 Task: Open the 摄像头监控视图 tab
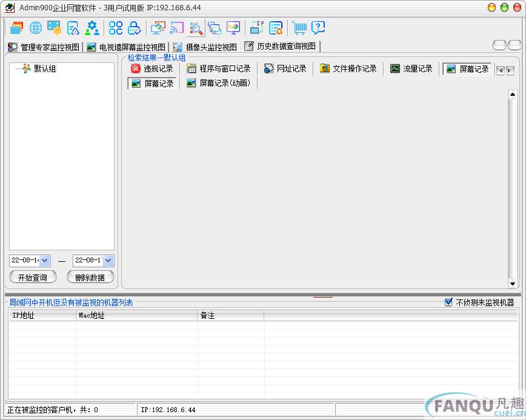click(x=205, y=47)
